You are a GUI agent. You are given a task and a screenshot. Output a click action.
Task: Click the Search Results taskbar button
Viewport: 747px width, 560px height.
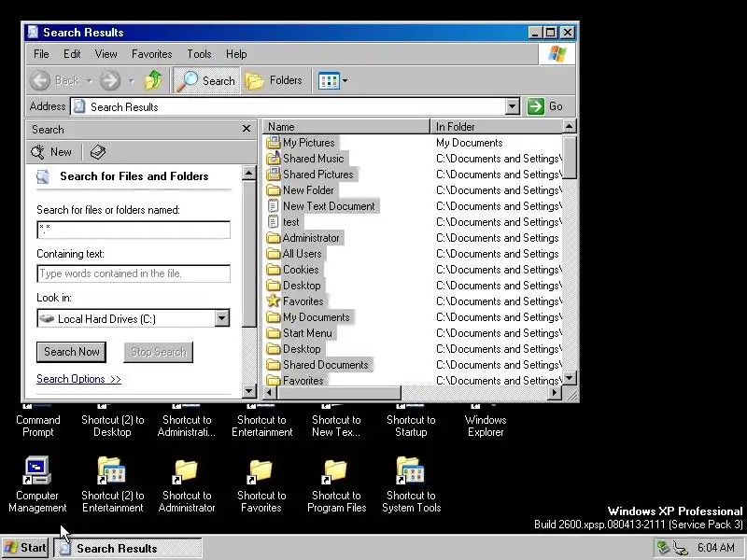point(128,548)
